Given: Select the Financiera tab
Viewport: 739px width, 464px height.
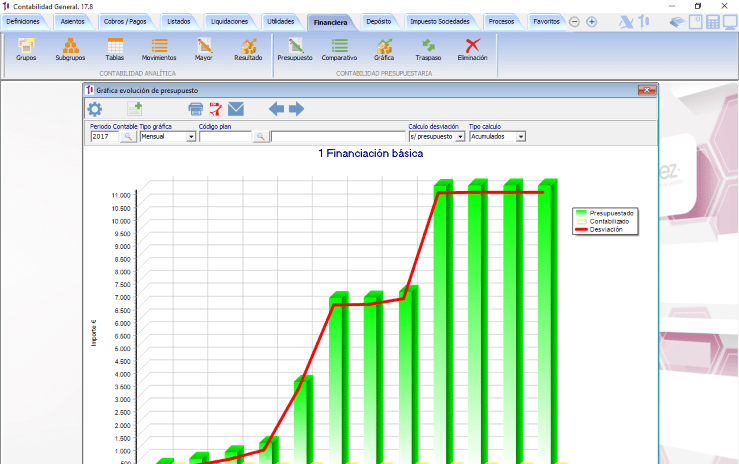Looking at the screenshot, I should pos(330,22).
